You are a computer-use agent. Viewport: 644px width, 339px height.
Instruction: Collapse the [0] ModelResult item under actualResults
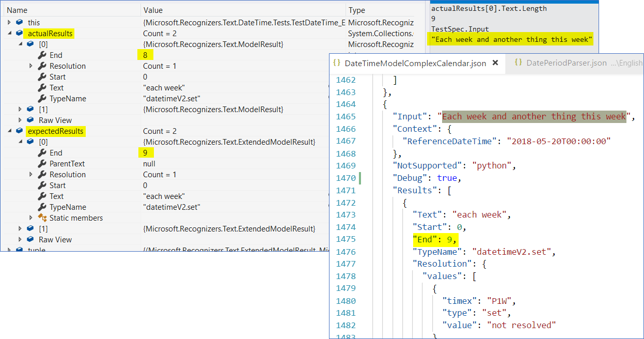20,44
